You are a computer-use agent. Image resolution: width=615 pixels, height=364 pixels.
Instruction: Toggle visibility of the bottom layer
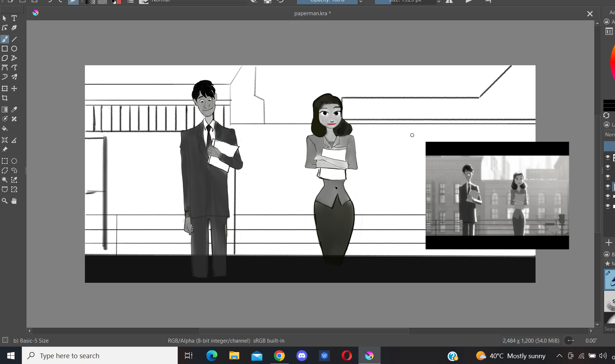(608, 206)
